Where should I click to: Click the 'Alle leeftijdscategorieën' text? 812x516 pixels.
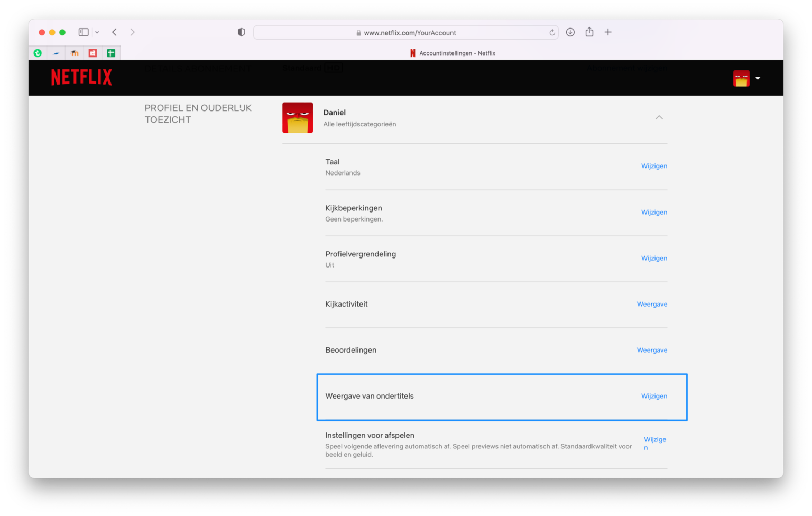point(359,124)
